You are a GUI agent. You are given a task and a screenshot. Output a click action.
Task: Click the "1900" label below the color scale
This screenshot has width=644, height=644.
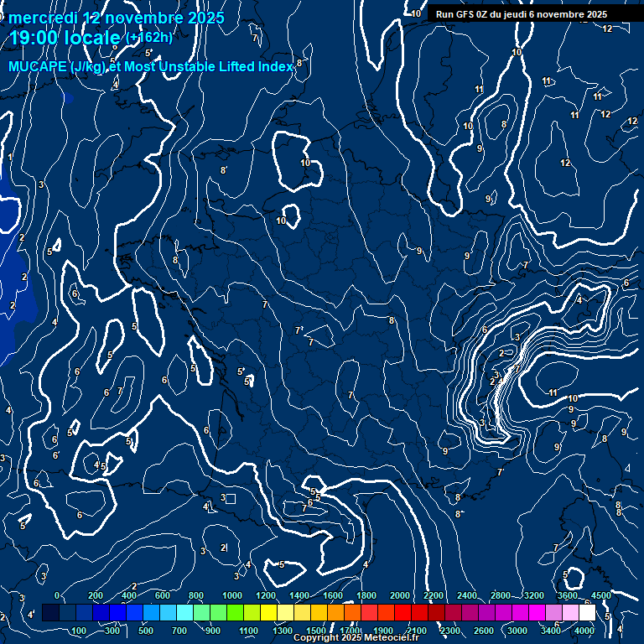[x=383, y=631]
